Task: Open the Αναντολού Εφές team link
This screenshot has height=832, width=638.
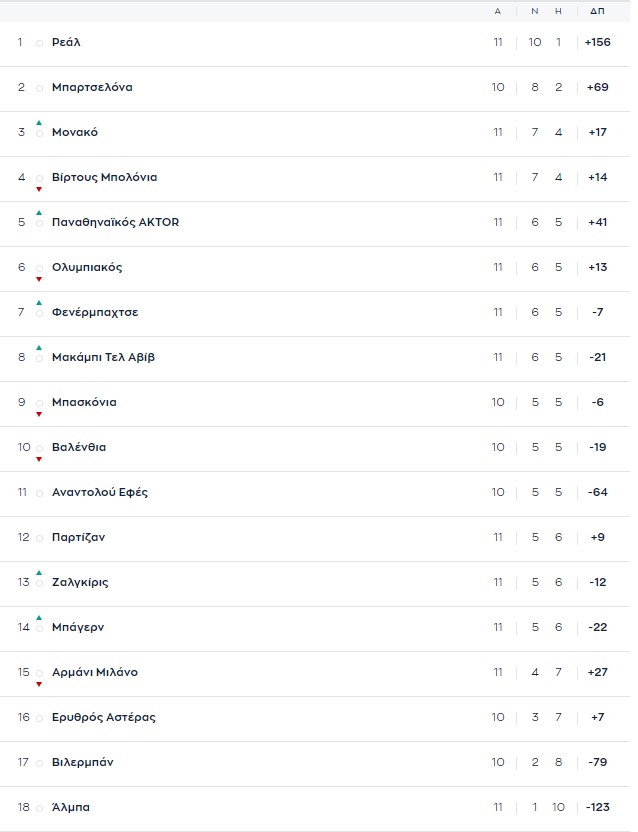Action: pyautogui.click(x=100, y=492)
